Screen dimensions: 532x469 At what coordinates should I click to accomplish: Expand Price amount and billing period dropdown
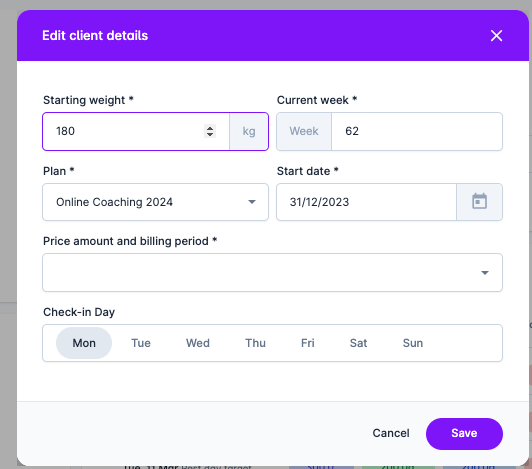point(272,273)
